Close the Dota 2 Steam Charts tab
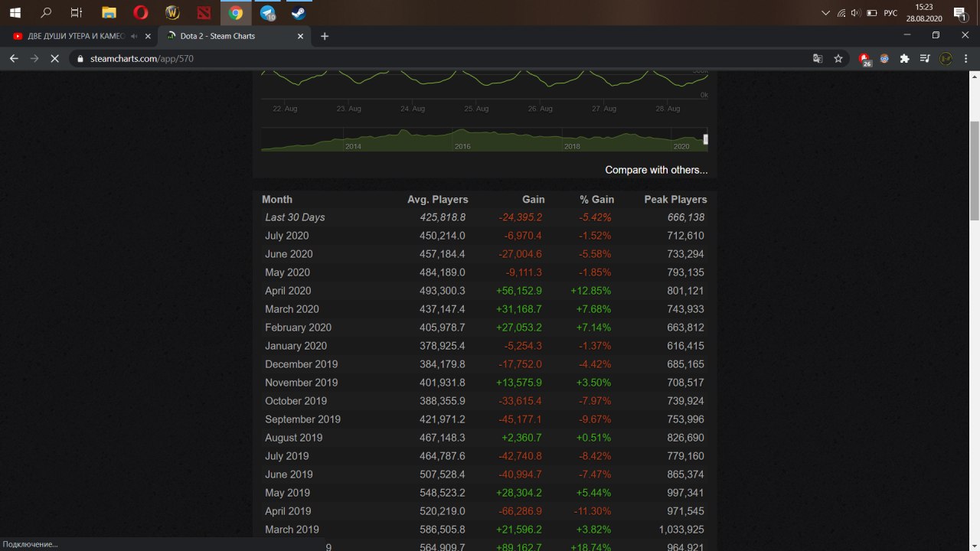 [x=299, y=36]
